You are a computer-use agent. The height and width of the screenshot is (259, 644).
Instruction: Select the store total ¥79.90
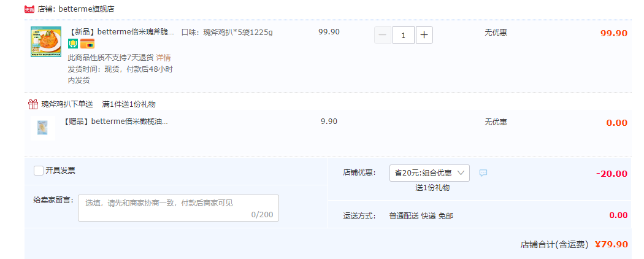click(x=611, y=244)
